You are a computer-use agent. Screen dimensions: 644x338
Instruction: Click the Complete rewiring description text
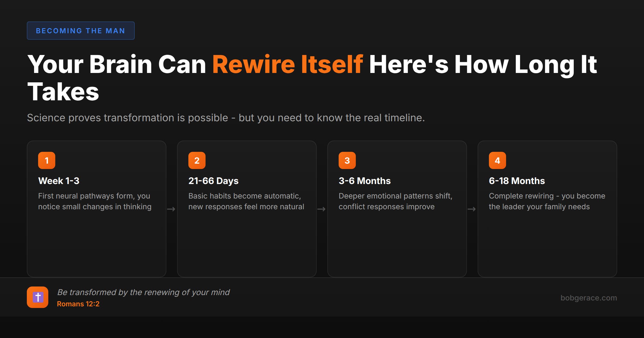(547, 201)
